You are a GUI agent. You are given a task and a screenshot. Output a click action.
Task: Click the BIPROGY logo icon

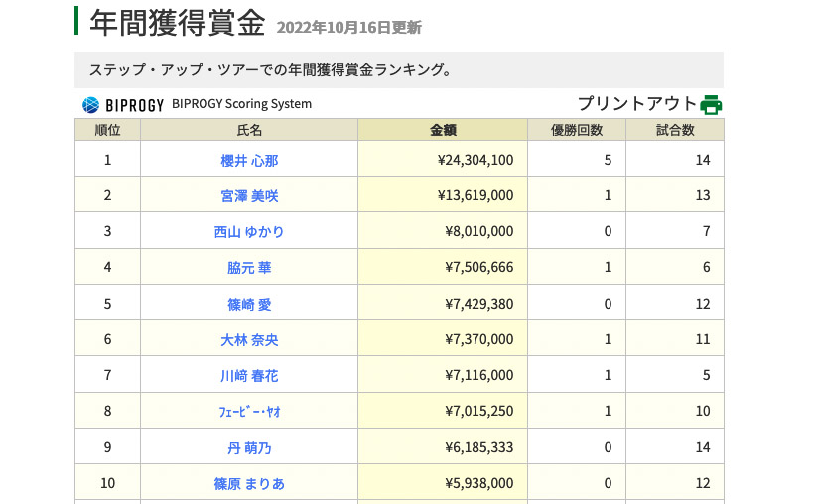(x=90, y=104)
